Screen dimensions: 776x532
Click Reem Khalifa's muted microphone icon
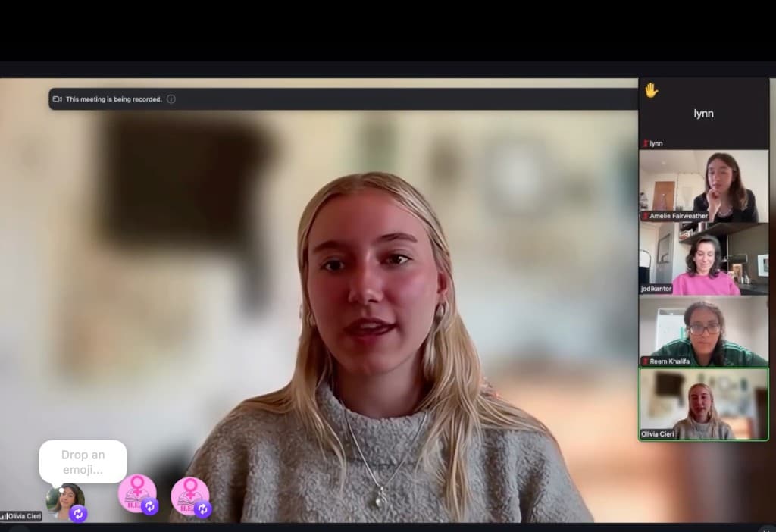[646, 361]
